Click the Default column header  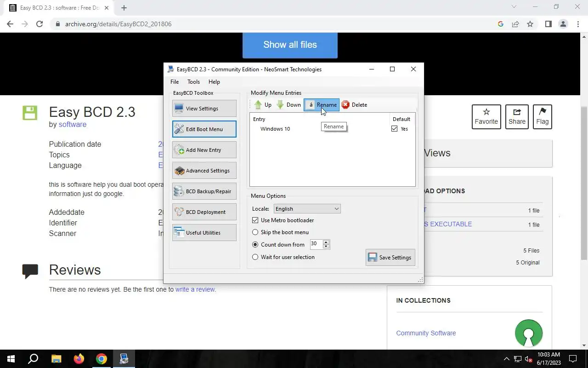(x=401, y=119)
